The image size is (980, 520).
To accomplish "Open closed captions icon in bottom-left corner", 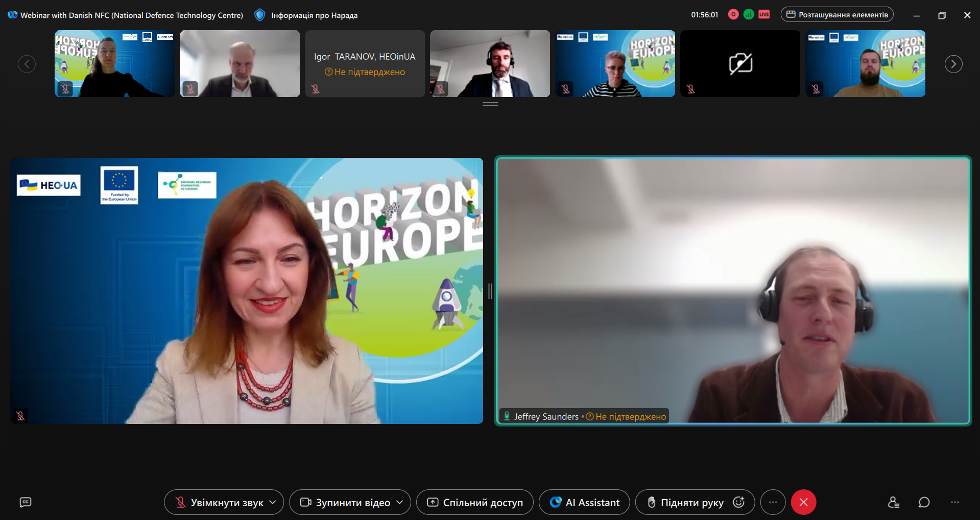I will pyautogui.click(x=25, y=503).
